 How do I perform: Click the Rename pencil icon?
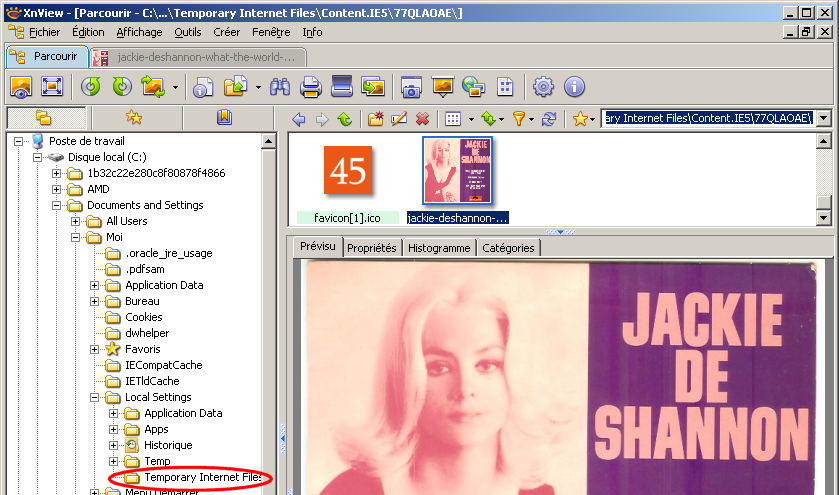(x=399, y=119)
